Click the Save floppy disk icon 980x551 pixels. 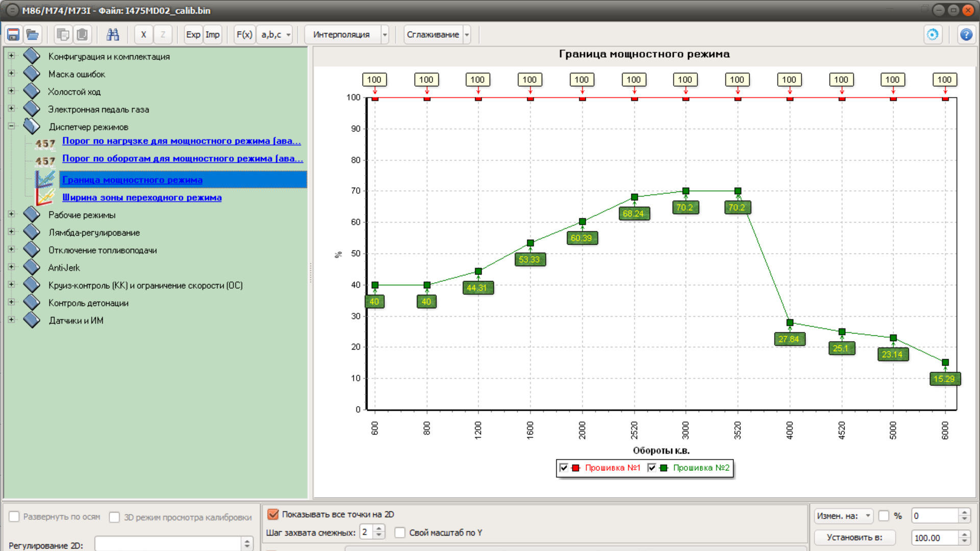pyautogui.click(x=13, y=35)
